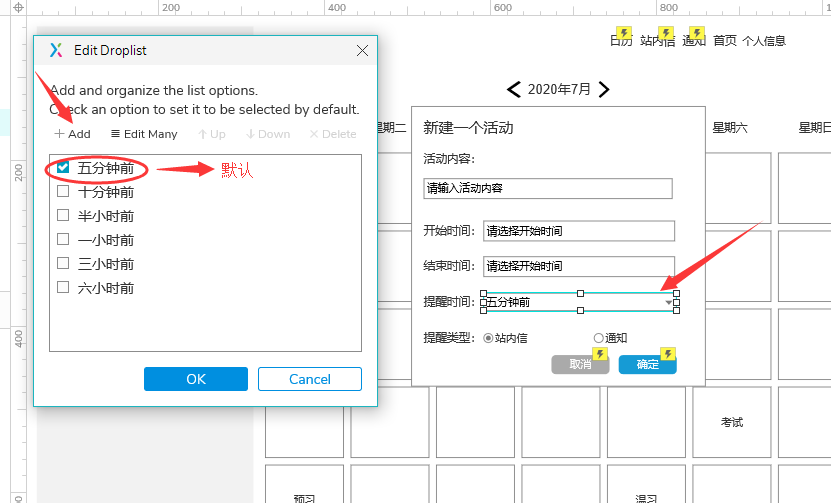Screen dimensions: 831x503
Task: Move option Up in droplist
Action: (212, 134)
